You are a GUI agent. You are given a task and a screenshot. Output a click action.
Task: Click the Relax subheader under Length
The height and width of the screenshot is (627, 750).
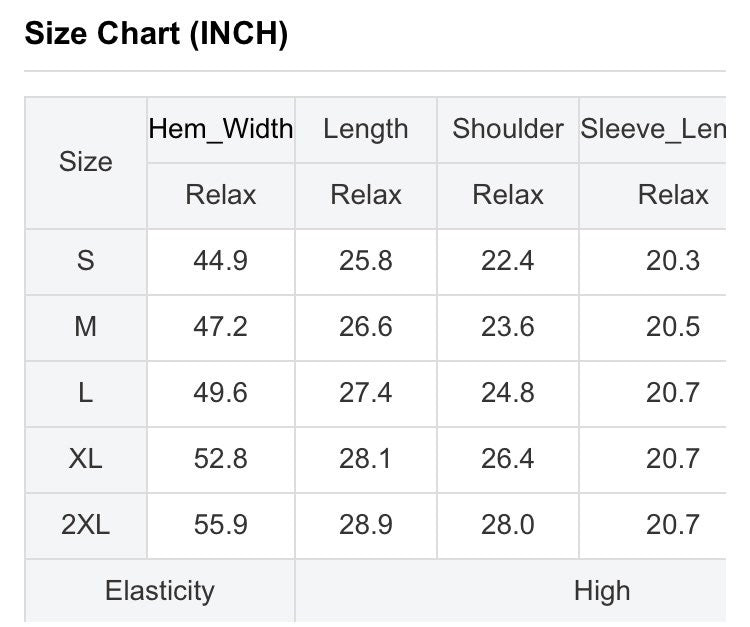366,195
